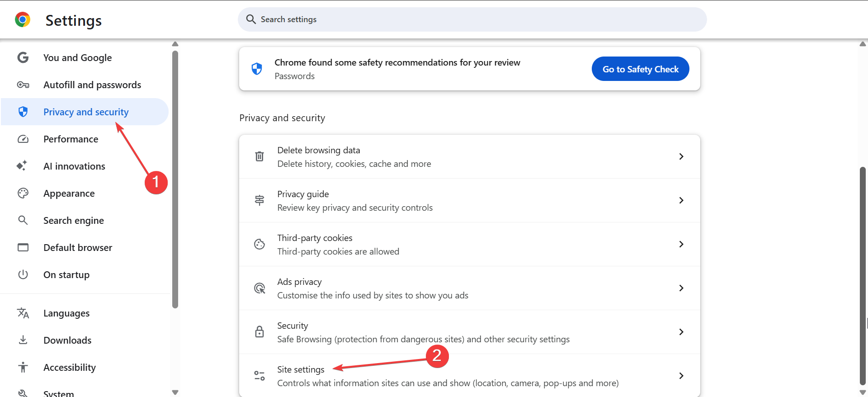This screenshot has width=868, height=397.
Task: Click the trash icon for Delete browsing data
Action: point(259,156)
